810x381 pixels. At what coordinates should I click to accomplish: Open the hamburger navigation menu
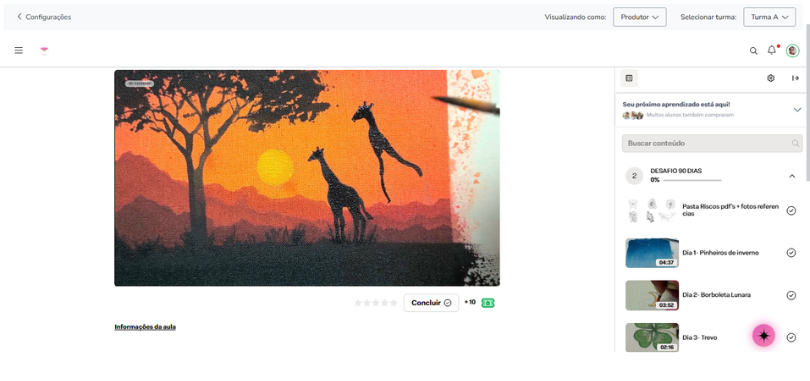[x=19, y=51]
